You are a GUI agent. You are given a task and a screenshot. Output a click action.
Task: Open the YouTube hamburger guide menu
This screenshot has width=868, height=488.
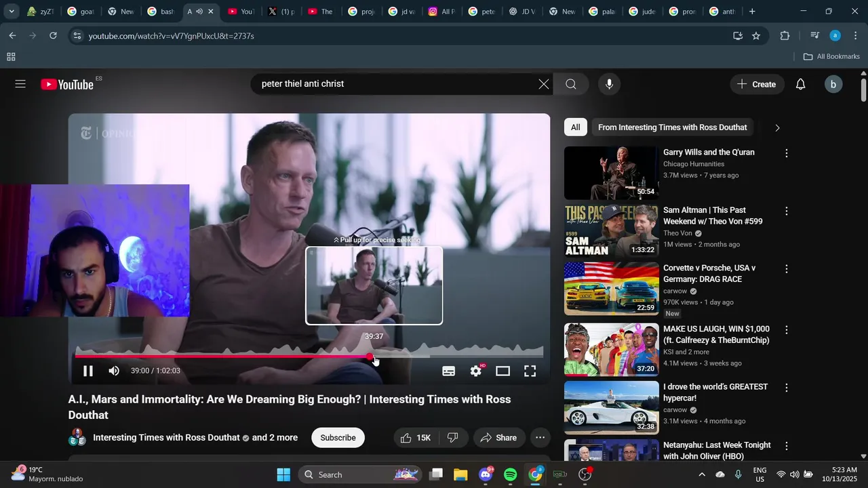click(20, 84)
